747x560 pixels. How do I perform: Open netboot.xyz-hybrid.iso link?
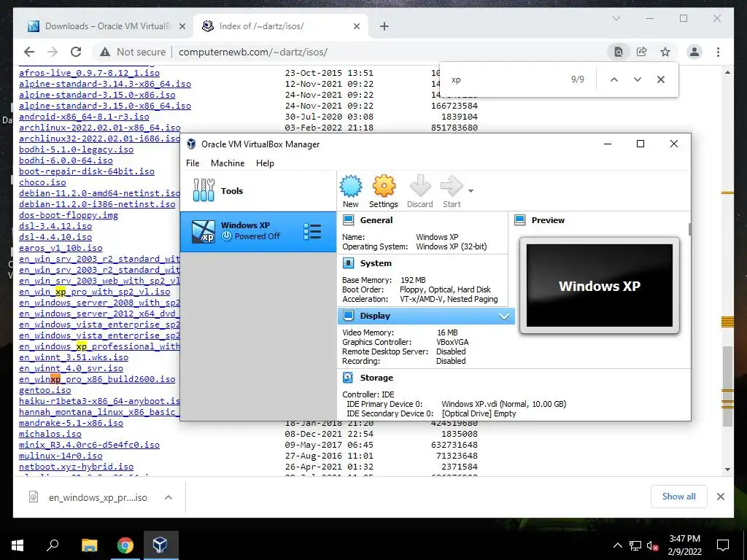tap(76, 467)
